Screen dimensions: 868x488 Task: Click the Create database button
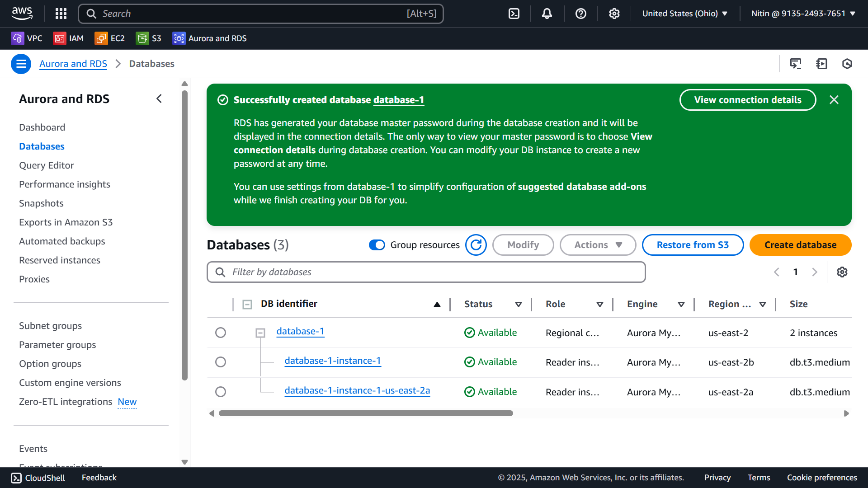tap(800, 245)
